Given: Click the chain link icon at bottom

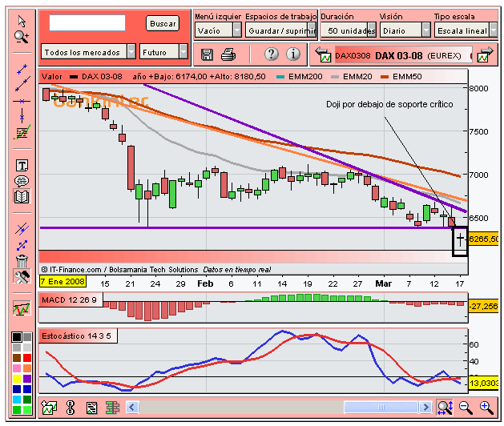Looking at the screenshot, I should (x=71, y=408).
